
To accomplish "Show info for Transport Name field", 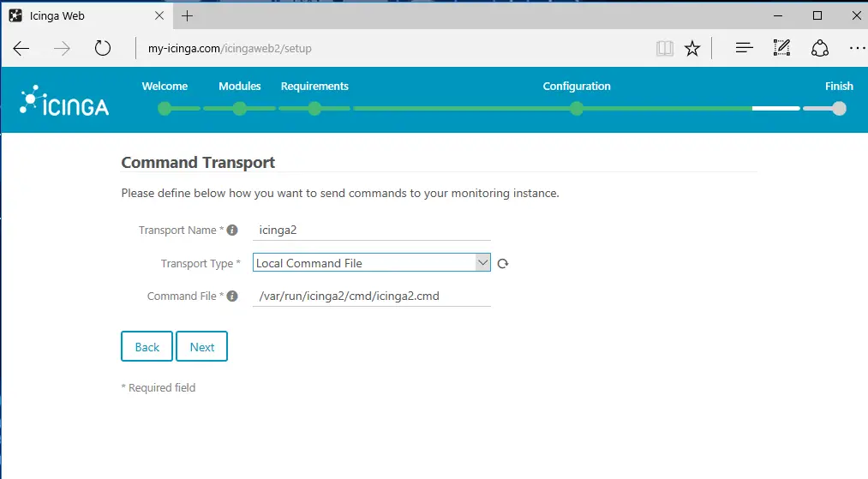I will tap(232, 230).
